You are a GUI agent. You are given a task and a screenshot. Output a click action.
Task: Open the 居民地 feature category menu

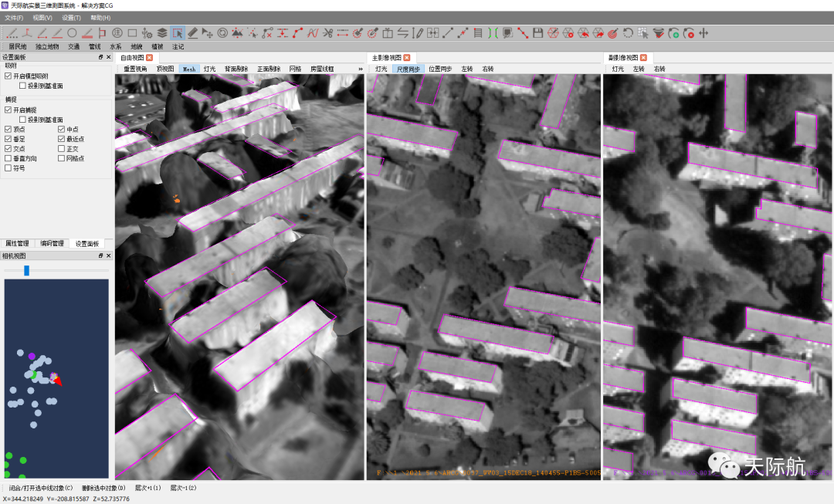click(x=17, y=46)
